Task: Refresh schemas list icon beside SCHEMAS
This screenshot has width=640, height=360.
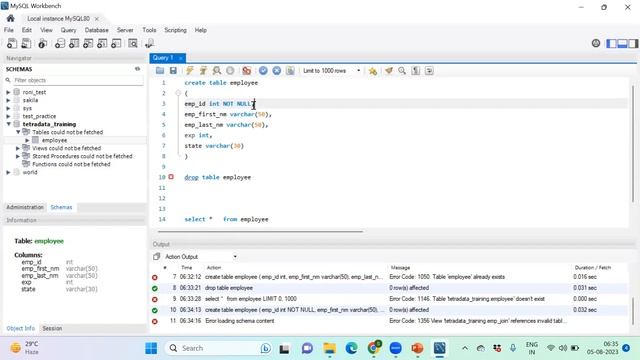Action: click(138, 69)
